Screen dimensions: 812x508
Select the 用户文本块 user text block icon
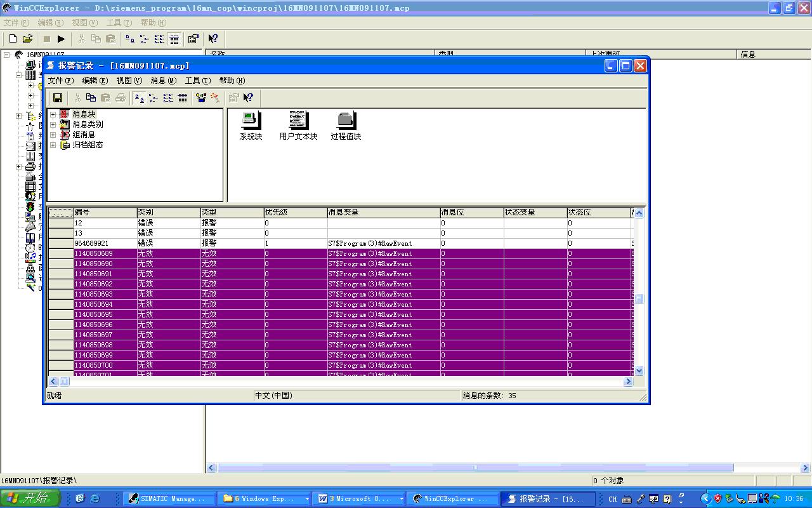tap(298, 126)
